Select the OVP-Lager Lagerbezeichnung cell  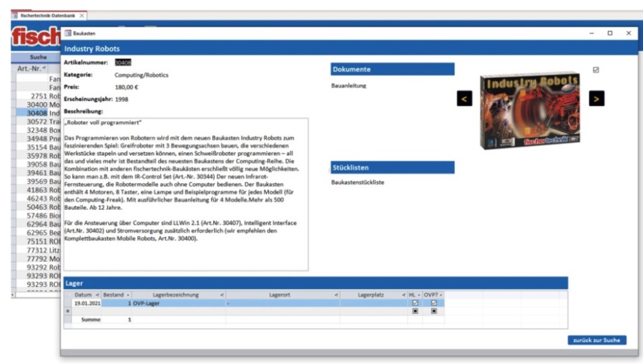[178, 304]
